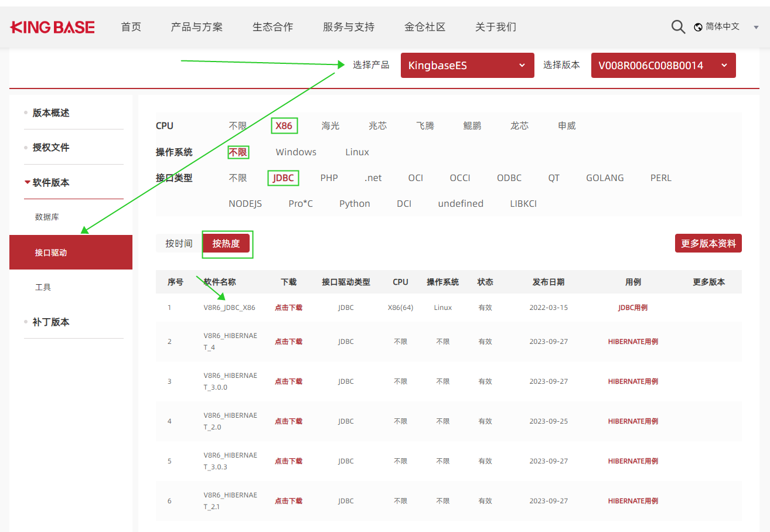Select the .net interface type
This screenshot has height=532, width=770.
point(373,178)
